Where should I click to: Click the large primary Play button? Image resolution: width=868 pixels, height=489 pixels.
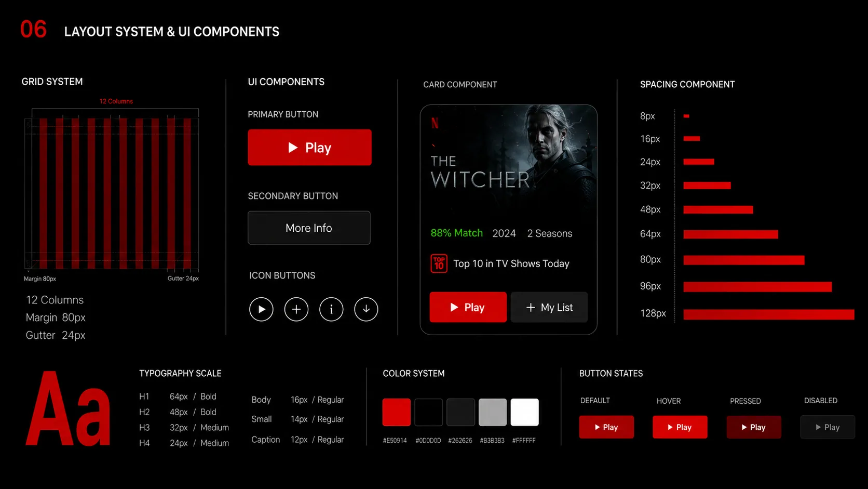pyautogui.click(x=309, y=148)
